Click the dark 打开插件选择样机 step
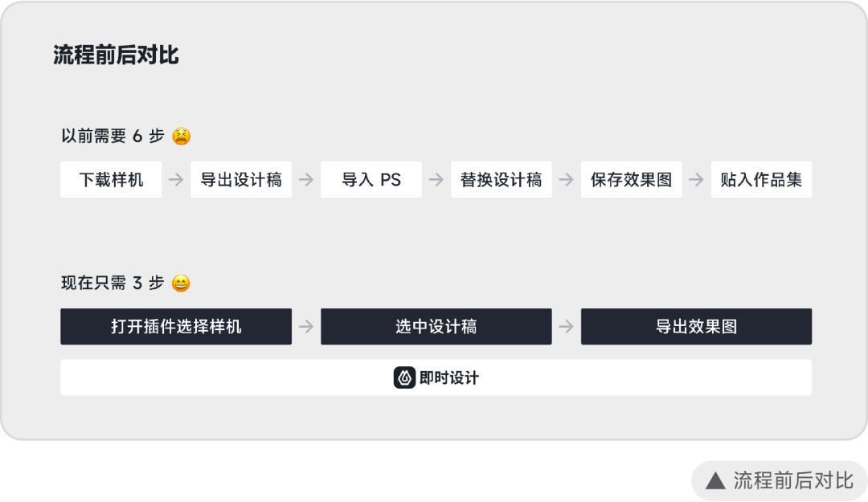This screenshot has height=502, width=868. pyautogui.click(x=176, y=327)
